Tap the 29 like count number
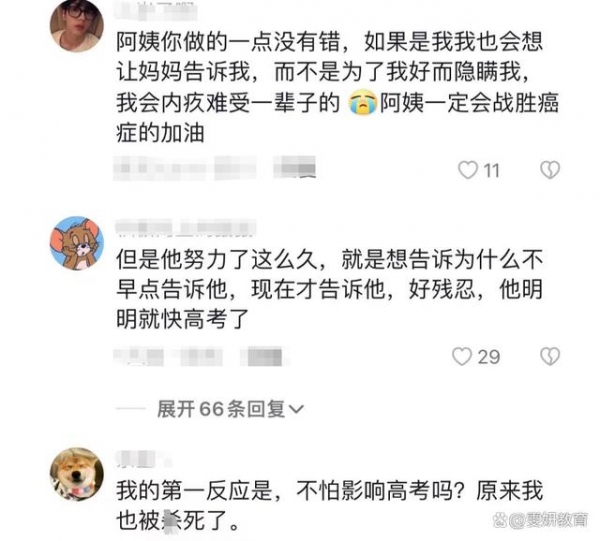The width and height of the screenshot is (600, 541). (x=489, y=357)
